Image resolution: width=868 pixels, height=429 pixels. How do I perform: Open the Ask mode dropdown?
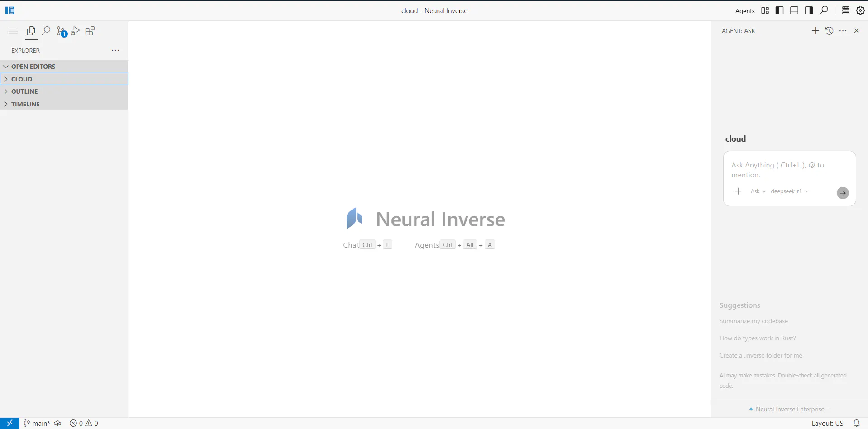pos(758,191)
